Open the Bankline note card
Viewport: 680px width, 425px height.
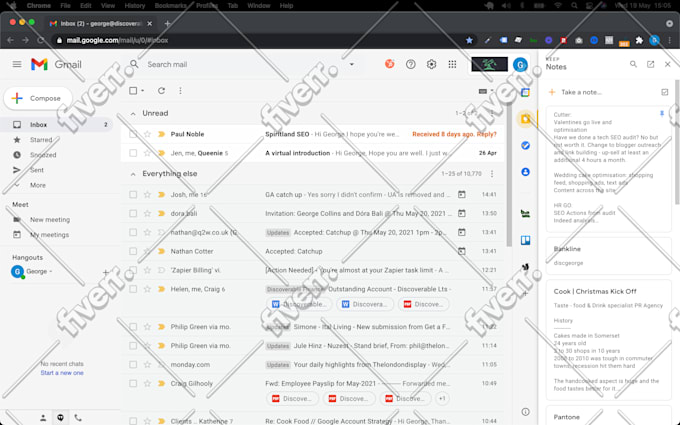point(608,256)
